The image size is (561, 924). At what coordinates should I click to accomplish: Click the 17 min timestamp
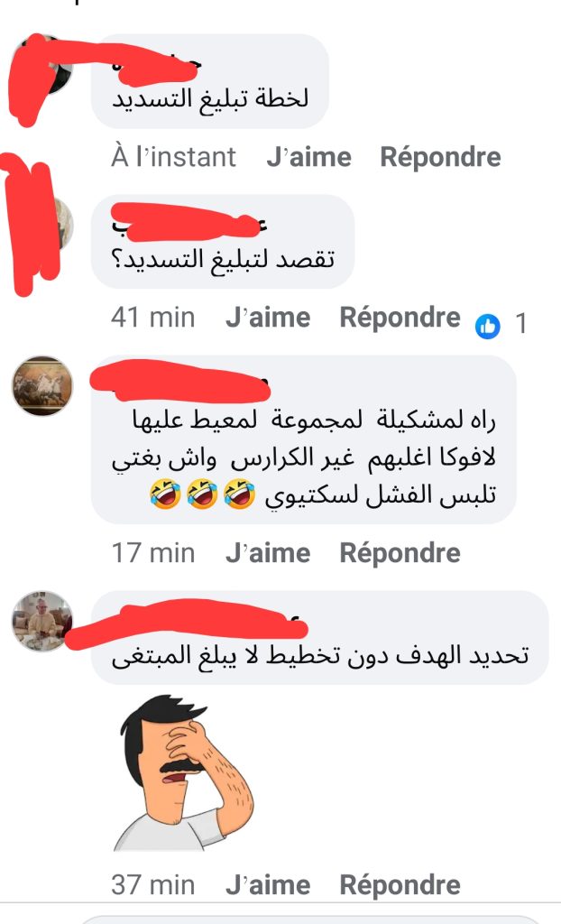pos(152,553)
